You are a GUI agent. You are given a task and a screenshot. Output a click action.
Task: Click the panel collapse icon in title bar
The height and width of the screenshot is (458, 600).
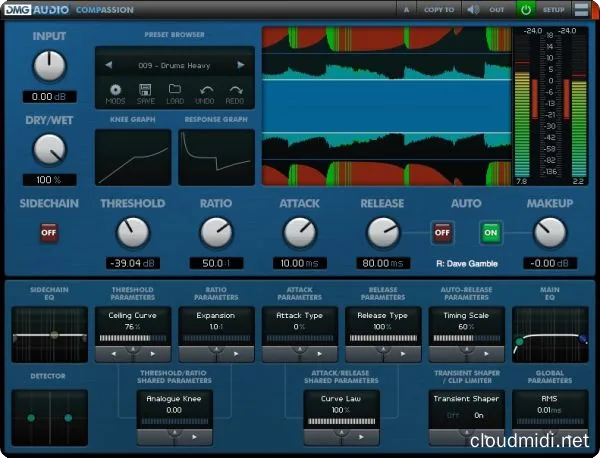tap(581, 10)
